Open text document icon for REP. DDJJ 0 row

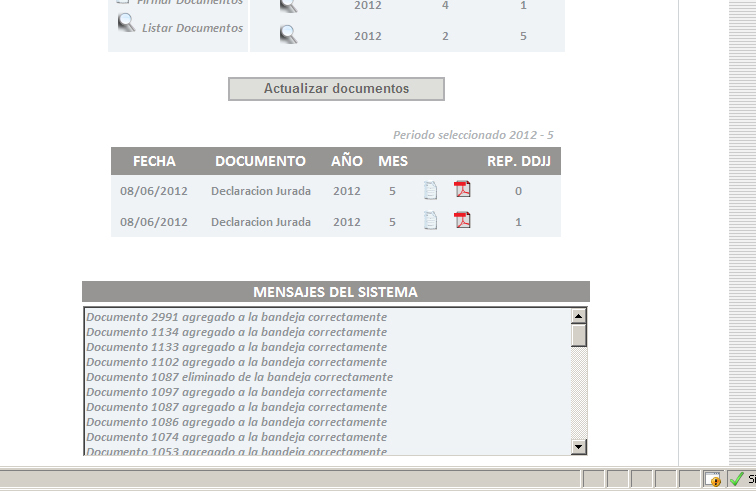(x=431, y=190)
